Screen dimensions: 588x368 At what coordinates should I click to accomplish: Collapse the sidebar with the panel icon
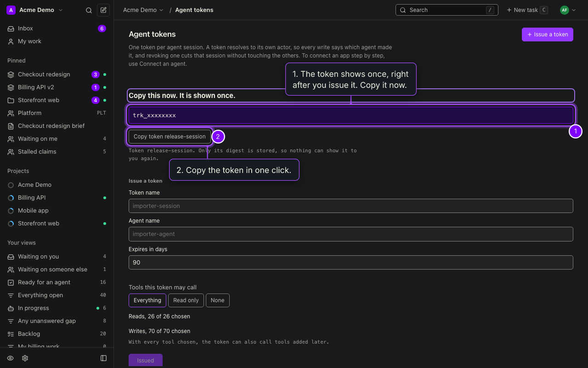tap(103, 358)
